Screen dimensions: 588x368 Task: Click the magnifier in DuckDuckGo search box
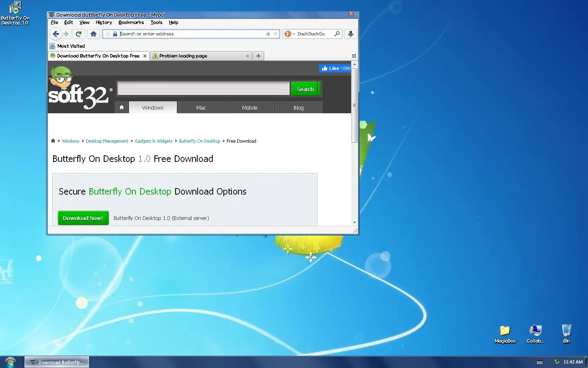click(x=337, y=34)
